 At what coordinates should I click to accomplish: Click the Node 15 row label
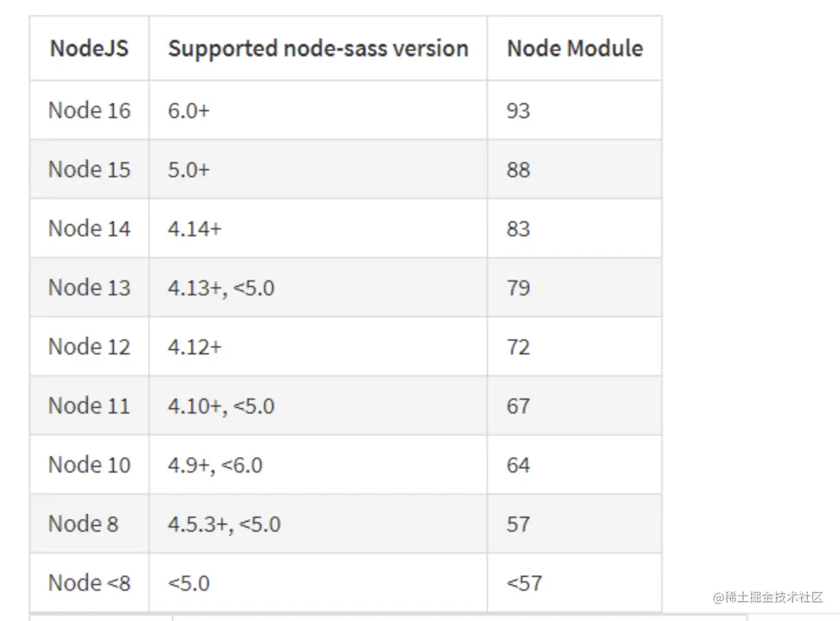tap(89, 170)
